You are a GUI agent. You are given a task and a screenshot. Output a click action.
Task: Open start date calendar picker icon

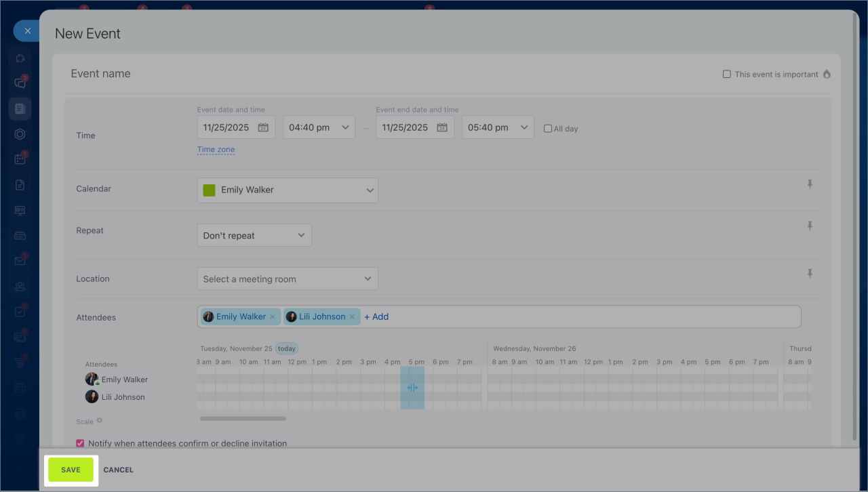point(263,127)
